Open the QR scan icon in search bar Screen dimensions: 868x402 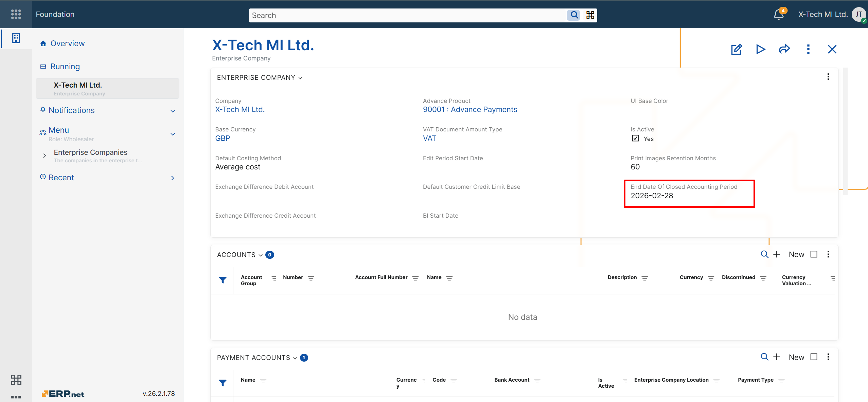(590, 15)
